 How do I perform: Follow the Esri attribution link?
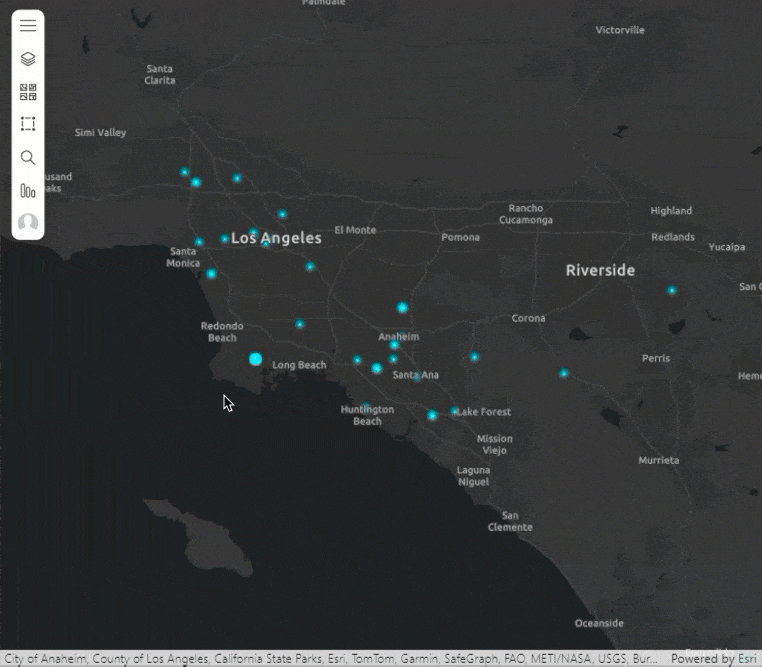point(747,659)
